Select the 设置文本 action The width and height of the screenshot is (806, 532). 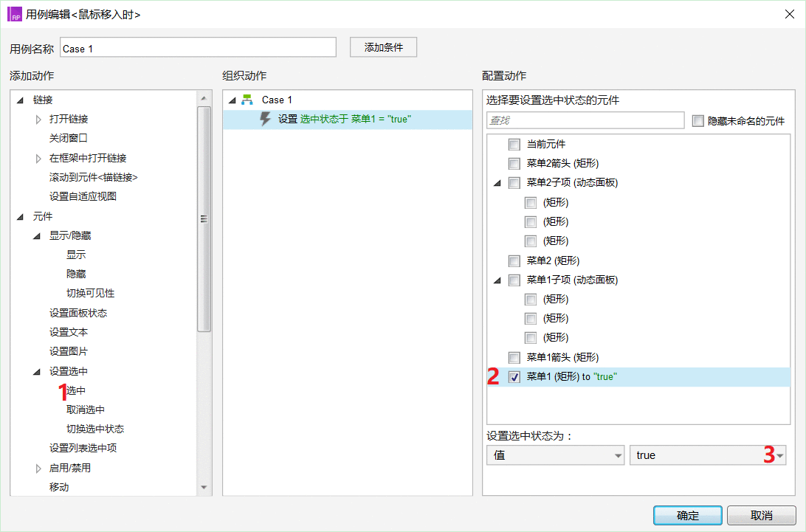pyautogui.click(x=69, y=333)
